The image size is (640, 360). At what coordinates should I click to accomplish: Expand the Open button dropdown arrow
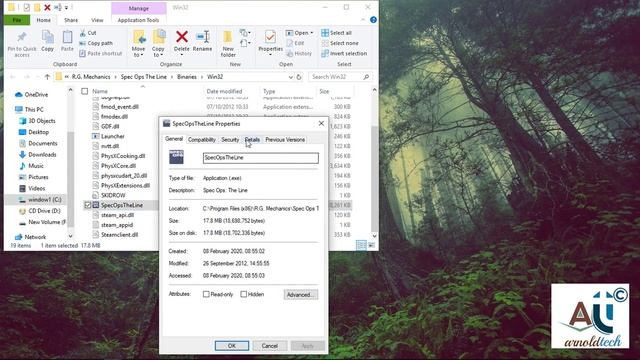point(312,33)
